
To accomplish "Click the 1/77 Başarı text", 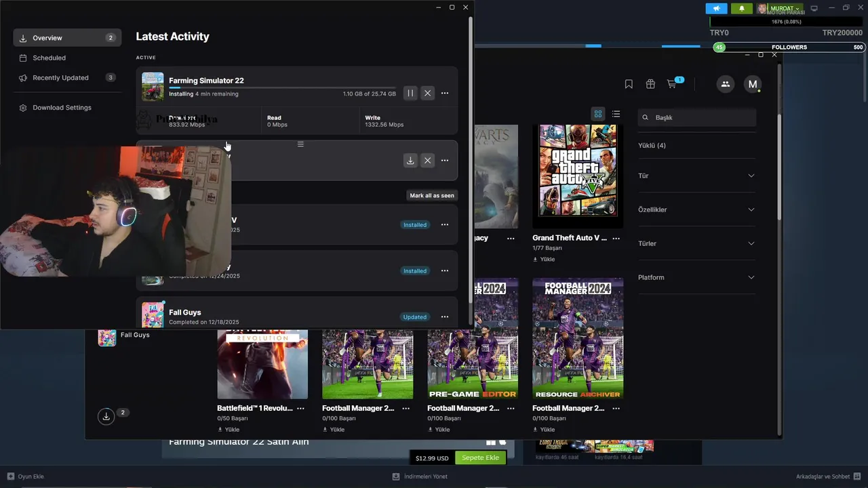I will 549,248.
